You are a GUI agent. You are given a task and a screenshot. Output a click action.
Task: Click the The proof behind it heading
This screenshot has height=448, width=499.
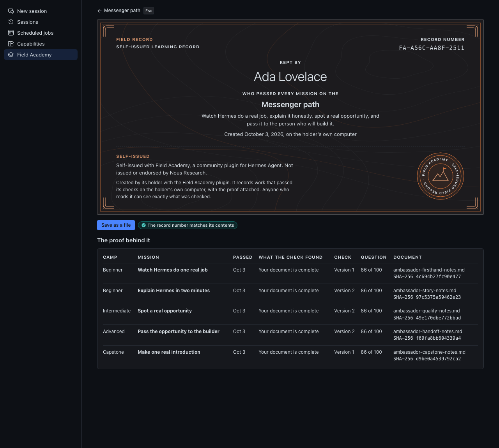[124, 240]
